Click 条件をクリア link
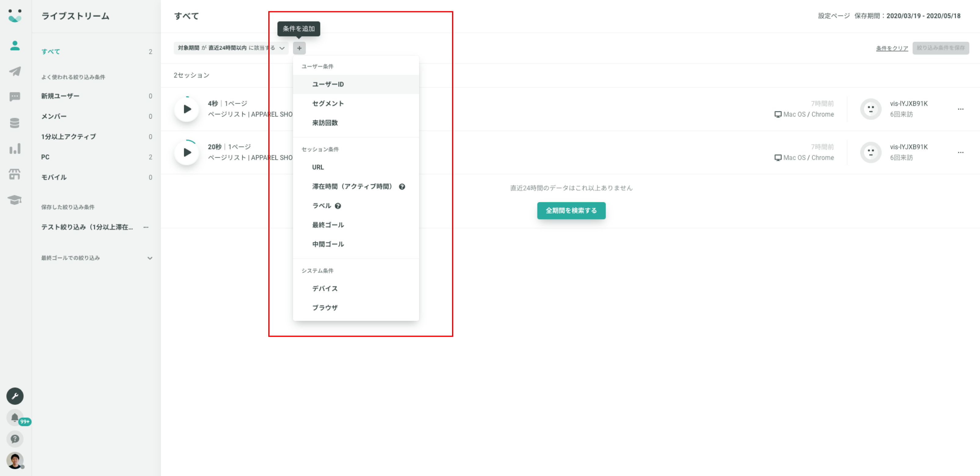This screenshot has width=980, height=476. tap(892, 48)
